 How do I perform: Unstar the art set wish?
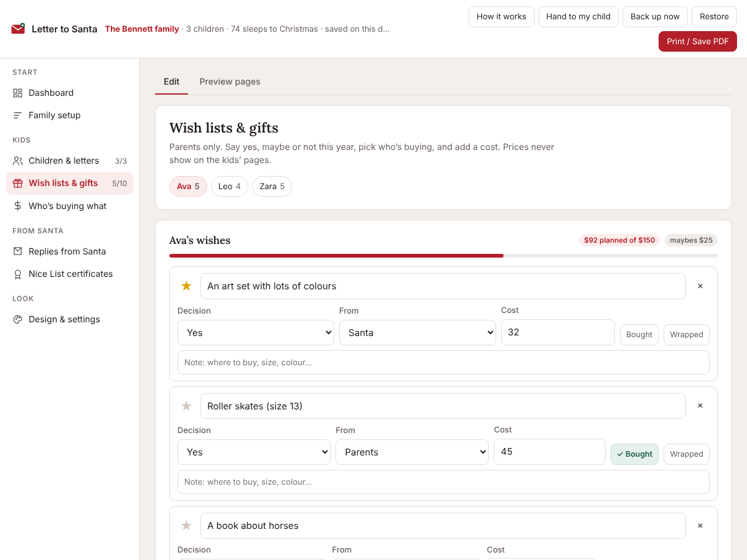[186, 286]
